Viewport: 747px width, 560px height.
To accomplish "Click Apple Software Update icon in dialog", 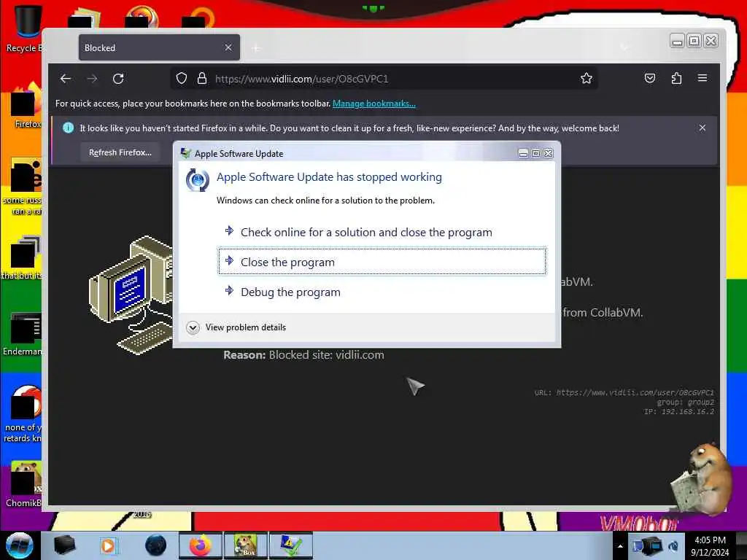I will pos(197,180).
